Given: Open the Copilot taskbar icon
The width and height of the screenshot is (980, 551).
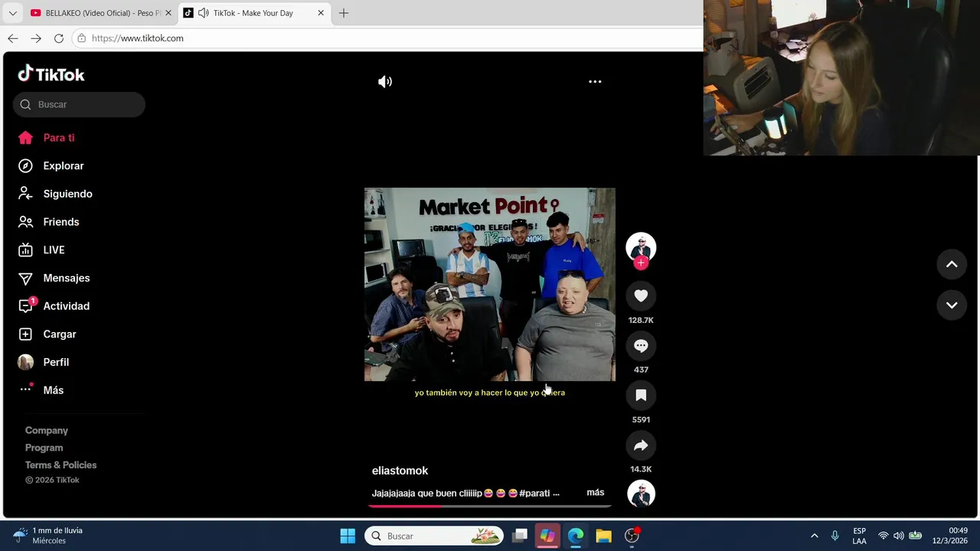Looking at the screenshot, I should coord(547,536).
